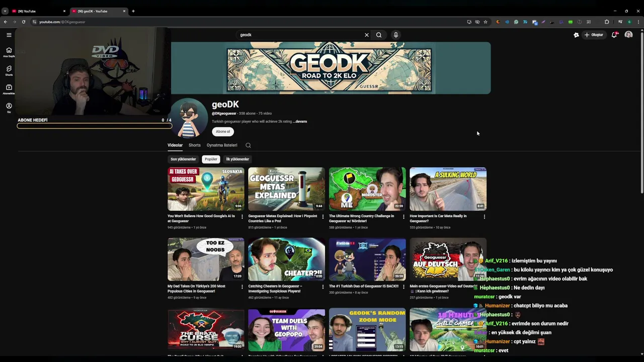Open the YouTube hamburger guide menu
The image size is (644, 362).
click(9, 35)
